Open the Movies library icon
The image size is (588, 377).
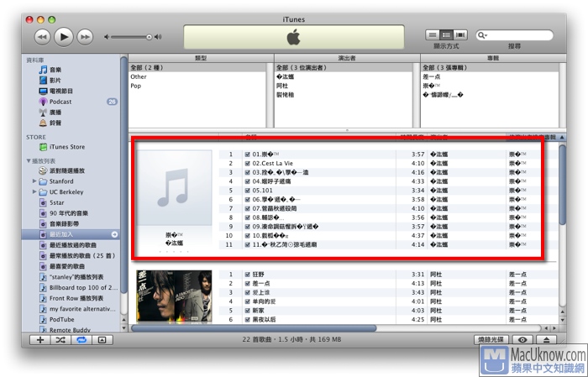[43, 81]
